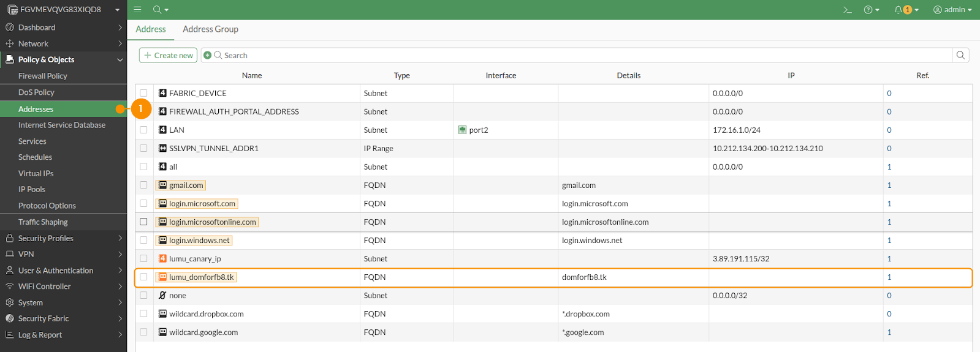
Task: Click the top bar search magnifier icon
Action: coord(158,10)
